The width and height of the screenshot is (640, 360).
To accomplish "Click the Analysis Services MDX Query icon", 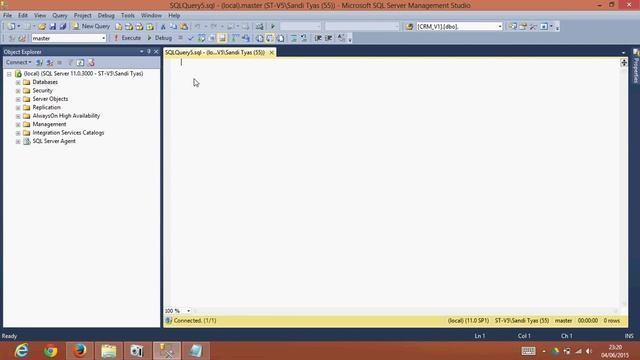I will click(129, 26).
